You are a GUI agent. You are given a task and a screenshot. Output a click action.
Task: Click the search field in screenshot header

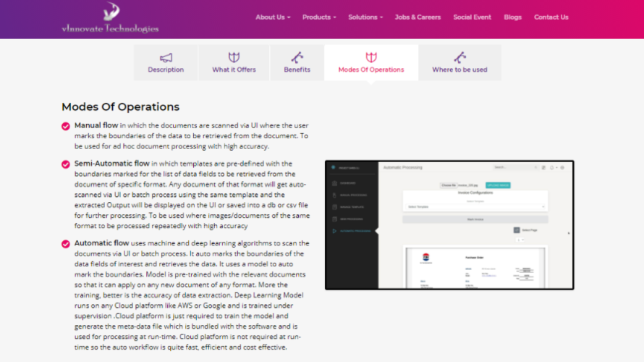coord(515,167)
